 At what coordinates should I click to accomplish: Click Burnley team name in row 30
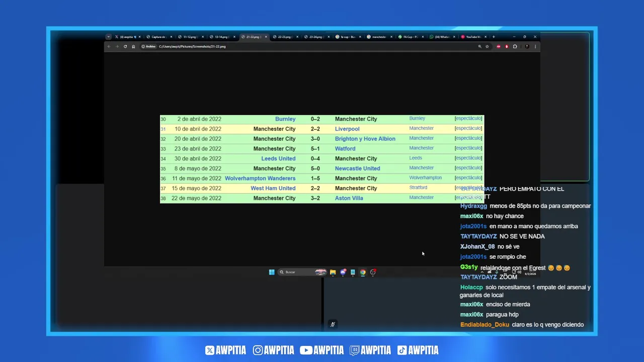click(285, 119)
